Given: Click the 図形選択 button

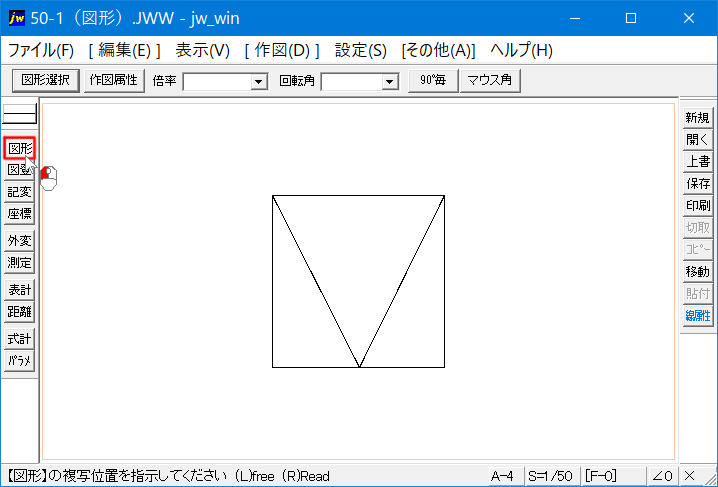Looking at the screenshot, I should (46, 81).
